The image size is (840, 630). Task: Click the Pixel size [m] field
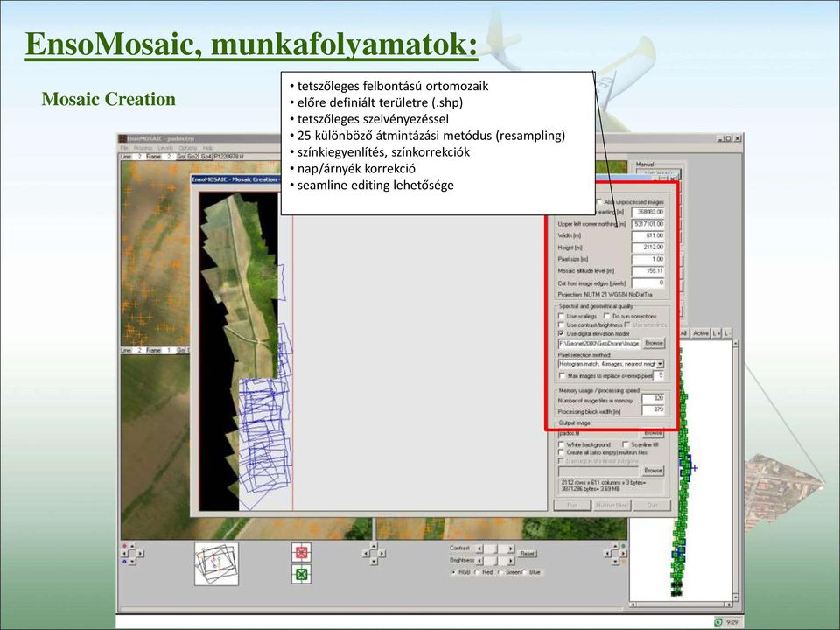tap(648, 259)
